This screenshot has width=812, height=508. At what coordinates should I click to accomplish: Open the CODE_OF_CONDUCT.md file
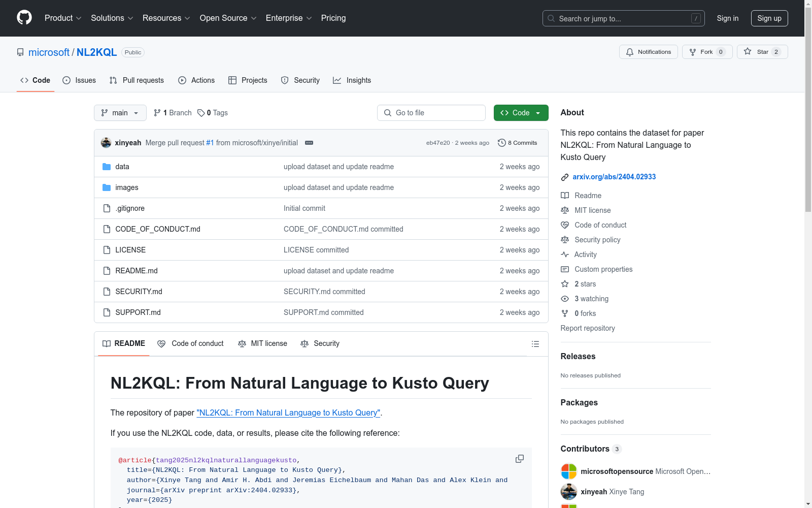tap(158, 229)
